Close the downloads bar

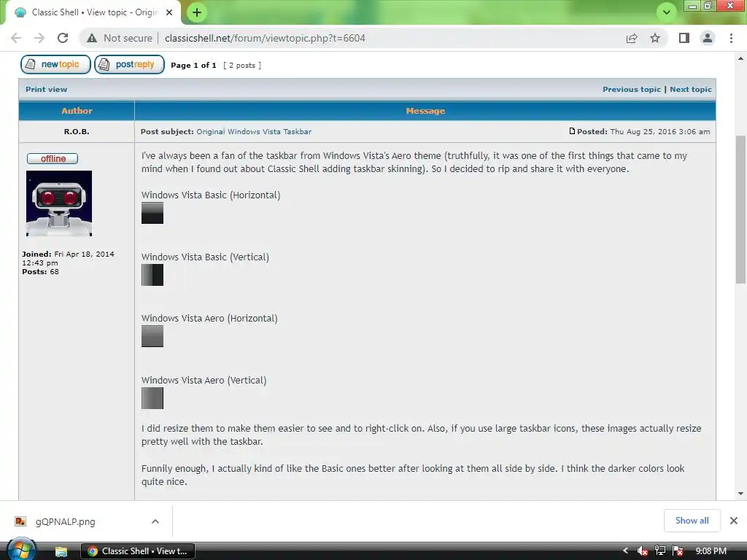click(x=734, y=521)
